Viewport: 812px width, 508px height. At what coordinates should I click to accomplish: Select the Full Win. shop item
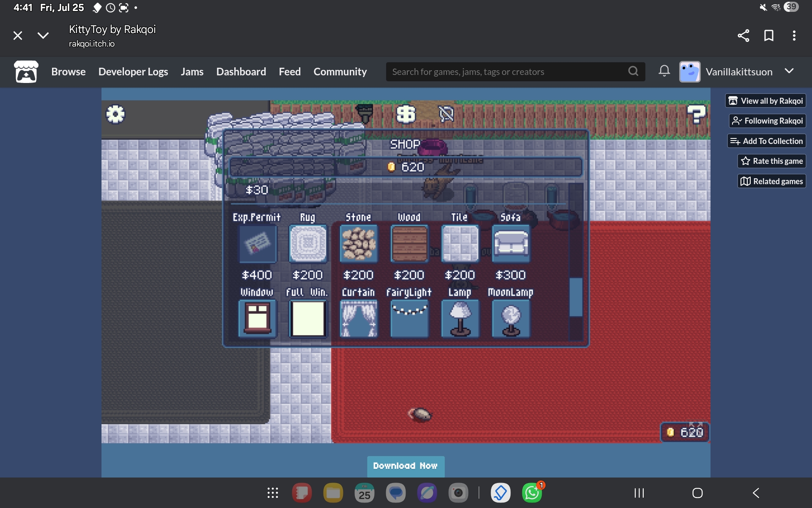[x=308, y=318]
